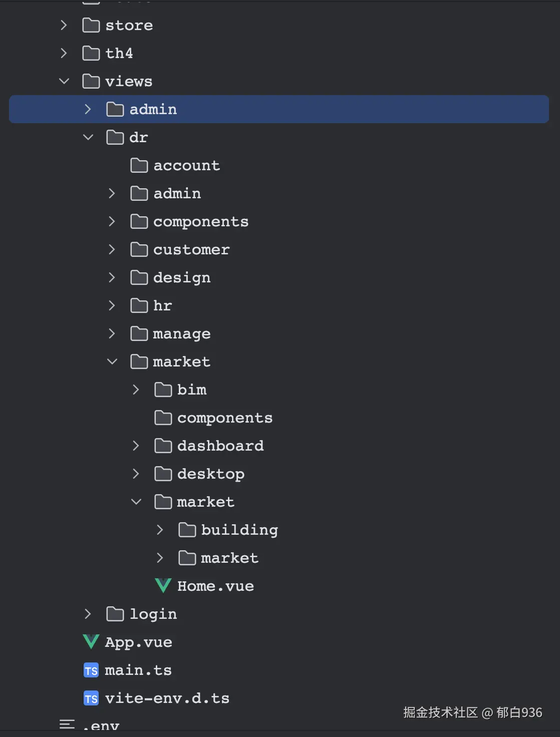The height and width of the screenshot is (737, 560).
Task: Click the Vue icon beside App.vue
Action: (x=91, y=642)
